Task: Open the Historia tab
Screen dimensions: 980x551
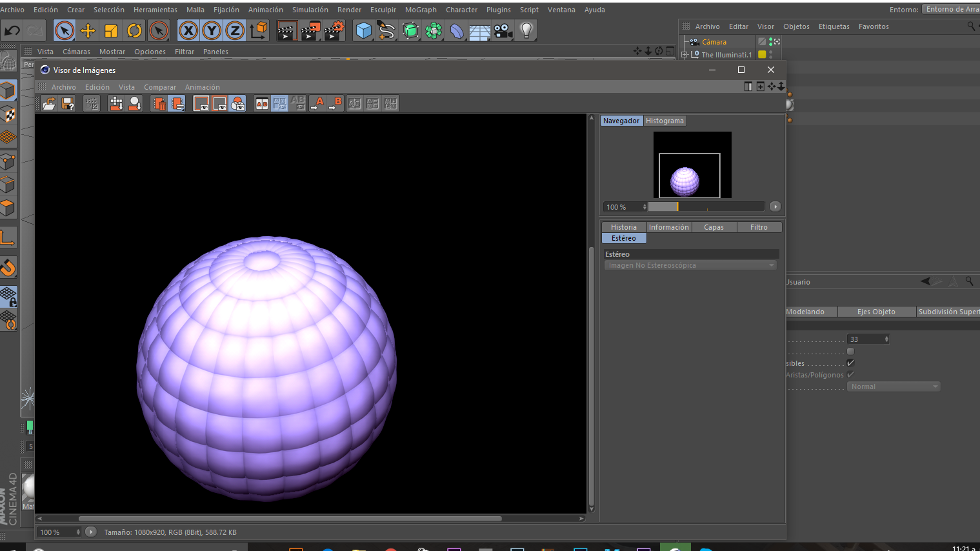Action: (624, 227)
